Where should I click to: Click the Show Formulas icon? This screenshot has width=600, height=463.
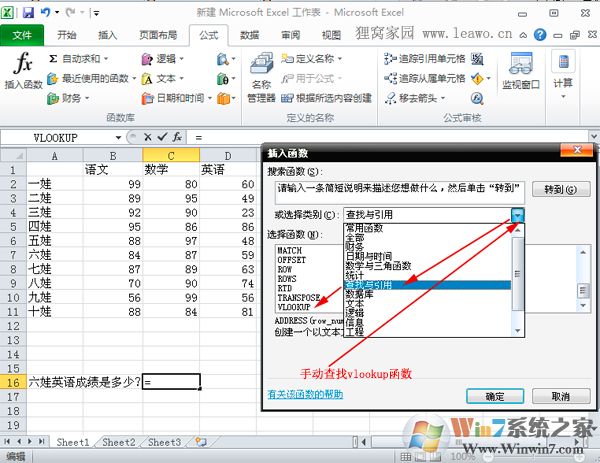tap(477, 59)
